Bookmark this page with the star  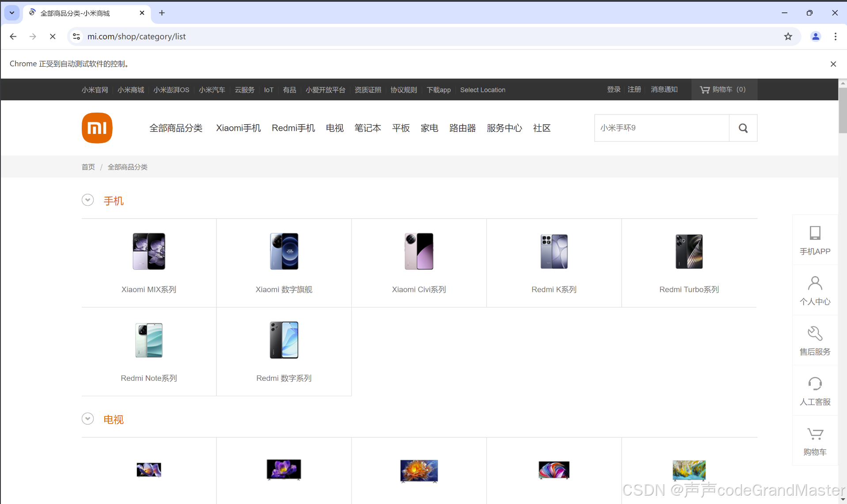click(788, 37)
